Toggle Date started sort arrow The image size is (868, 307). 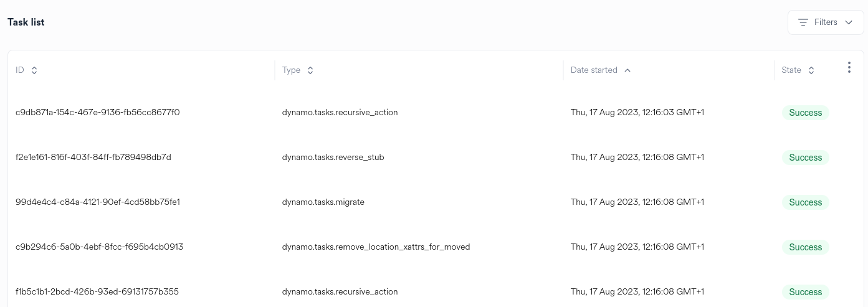tap(627, 70)
